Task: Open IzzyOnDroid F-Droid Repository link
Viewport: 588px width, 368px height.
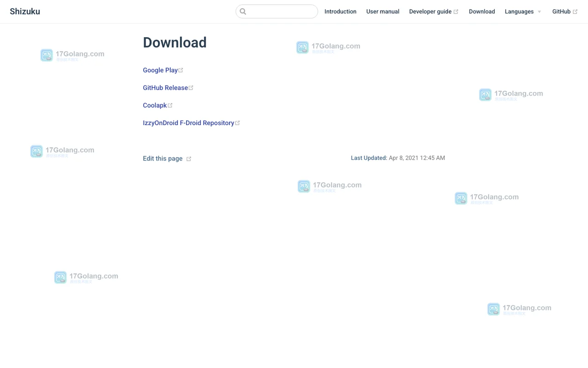Action: click(188, 123)
